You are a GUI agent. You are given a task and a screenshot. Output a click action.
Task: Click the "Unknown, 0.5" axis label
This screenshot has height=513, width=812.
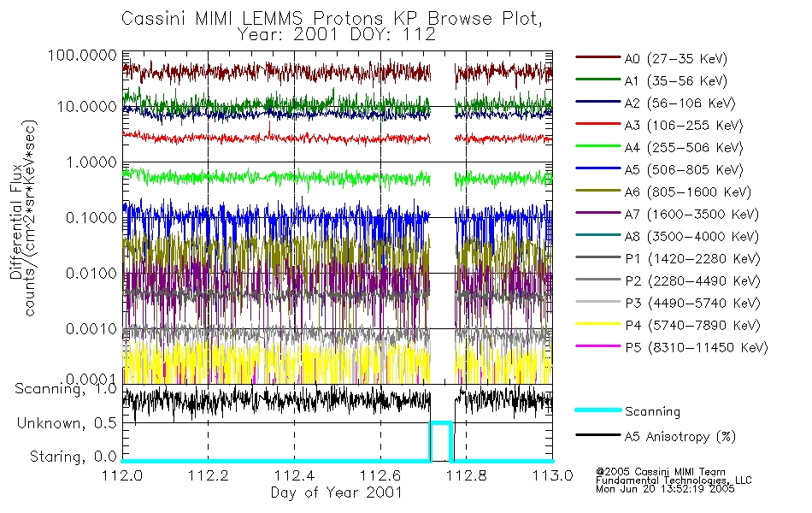pyautogui.click(x=67, y=423)
